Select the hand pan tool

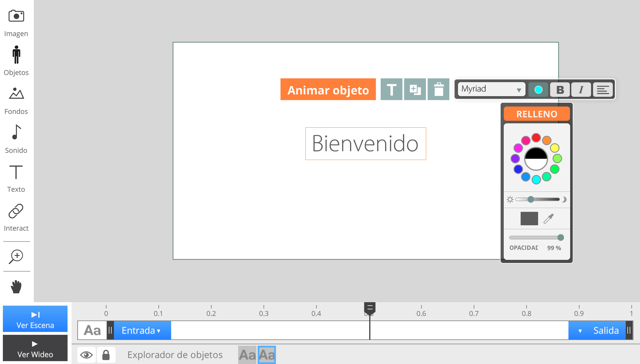point(16,287)
